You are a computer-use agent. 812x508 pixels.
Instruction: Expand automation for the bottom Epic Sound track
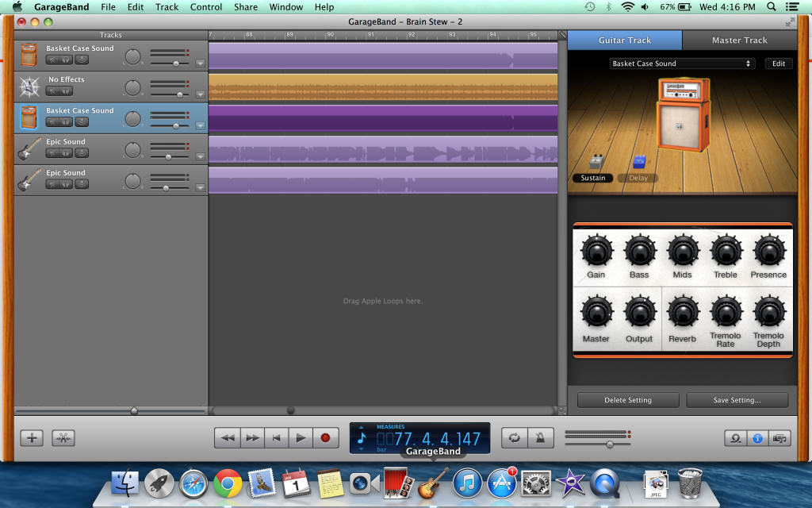point(201,188)
